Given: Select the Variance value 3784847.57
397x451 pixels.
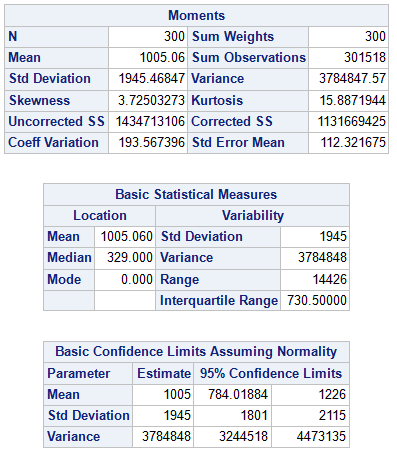Looking at the screenshot, I should pos(352,79).
